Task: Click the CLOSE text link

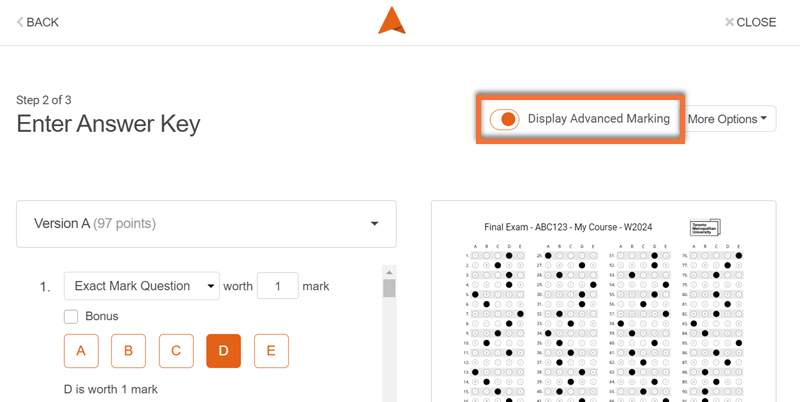Action: coord(756,22)
